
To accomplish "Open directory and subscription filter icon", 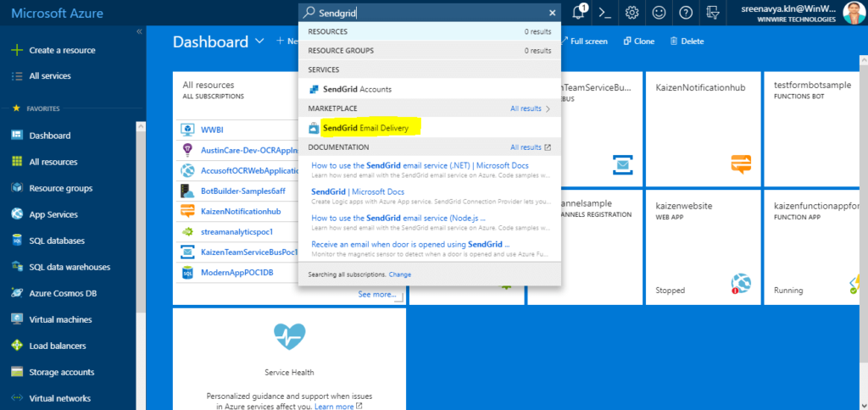I will click(713, 13).
